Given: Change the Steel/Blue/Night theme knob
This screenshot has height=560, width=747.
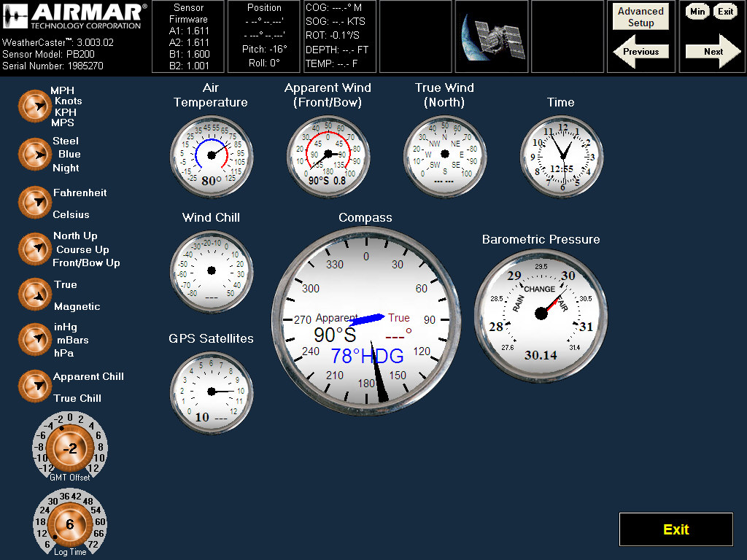Looking at the screenshot, I should tap(34, 154).
